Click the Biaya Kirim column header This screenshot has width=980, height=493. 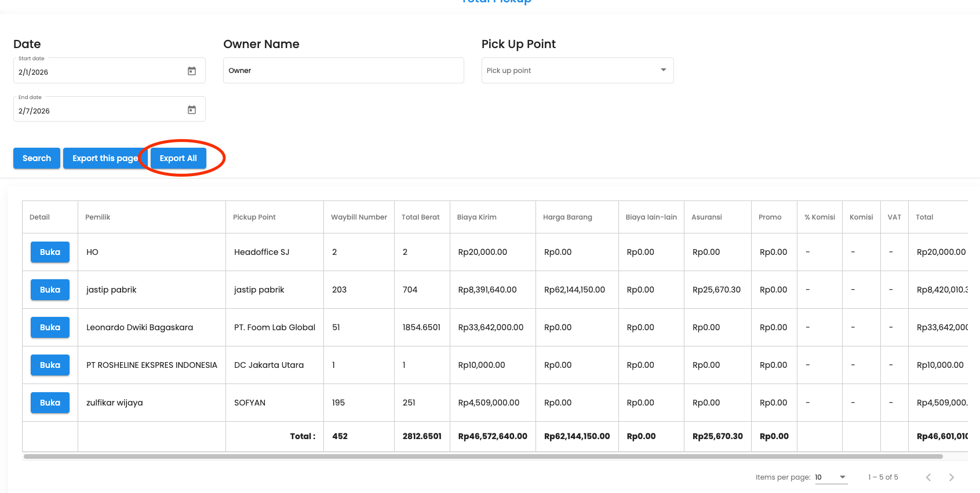tap(476, 217)
